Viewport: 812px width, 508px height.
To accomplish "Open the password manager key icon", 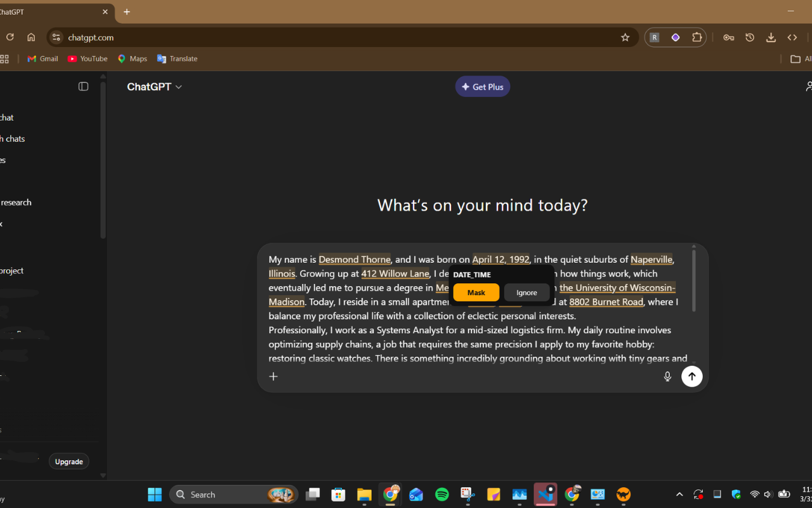I will tap(728, 37).
